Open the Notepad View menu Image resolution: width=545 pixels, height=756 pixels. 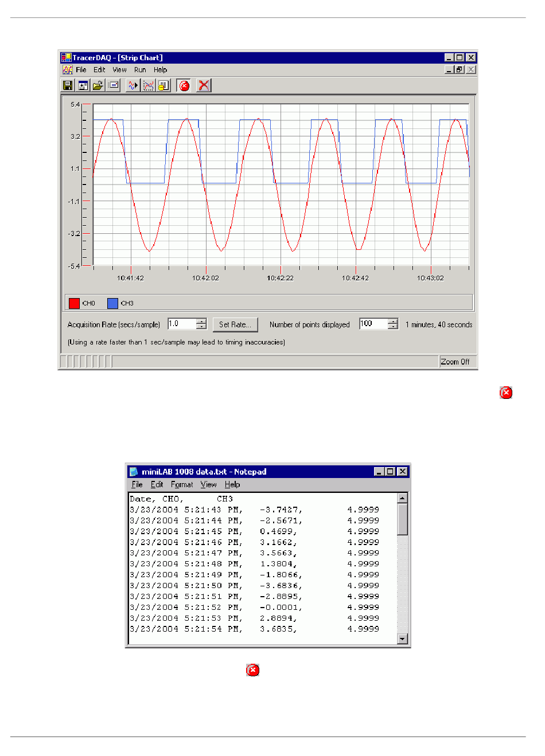tap(208, 484)
